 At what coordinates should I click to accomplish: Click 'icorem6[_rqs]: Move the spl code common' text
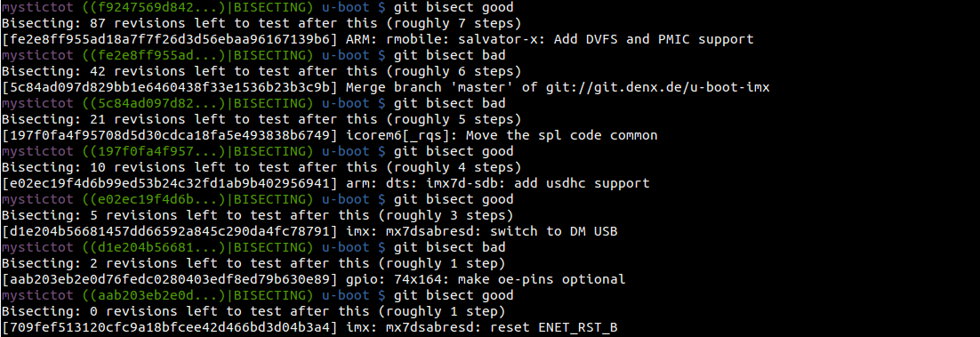(502, 136)
